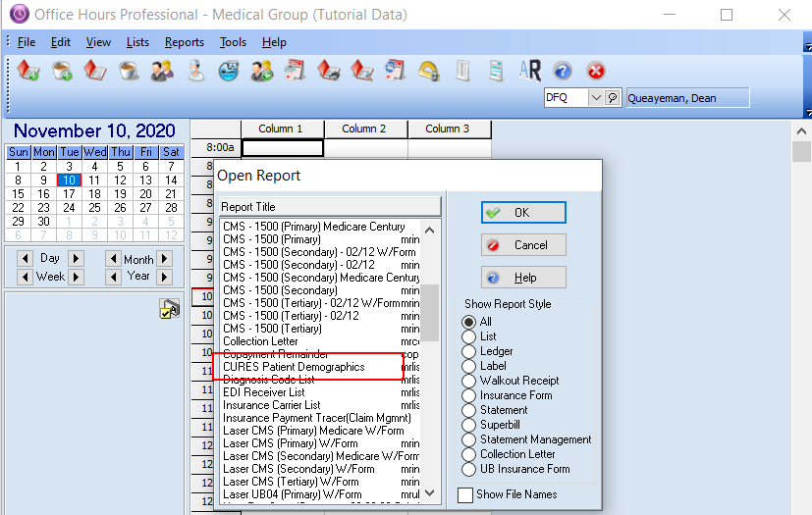Select the Statement Management radio option

[468, 439]
